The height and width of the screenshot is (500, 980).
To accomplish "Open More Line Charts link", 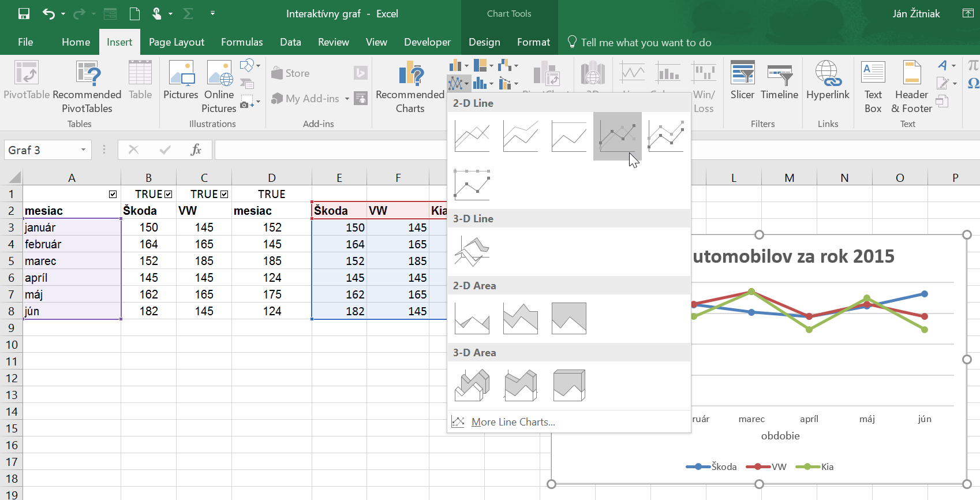I will (513, 422).
